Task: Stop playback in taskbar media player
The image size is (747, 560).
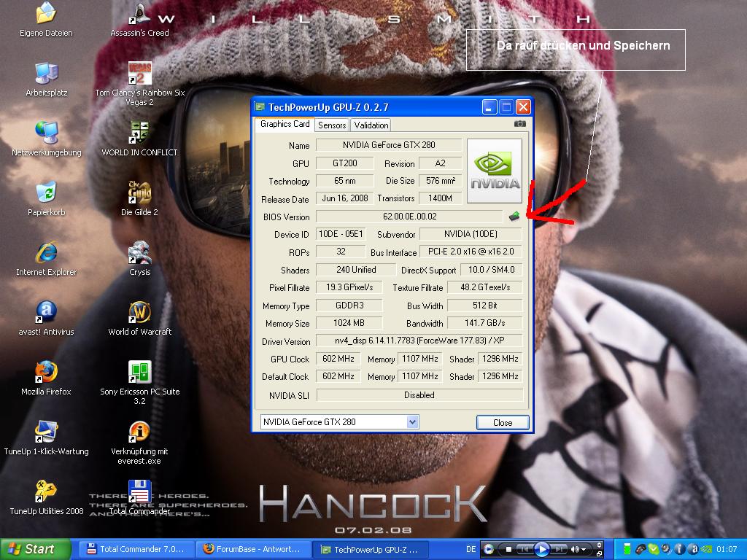Action: 508,550
